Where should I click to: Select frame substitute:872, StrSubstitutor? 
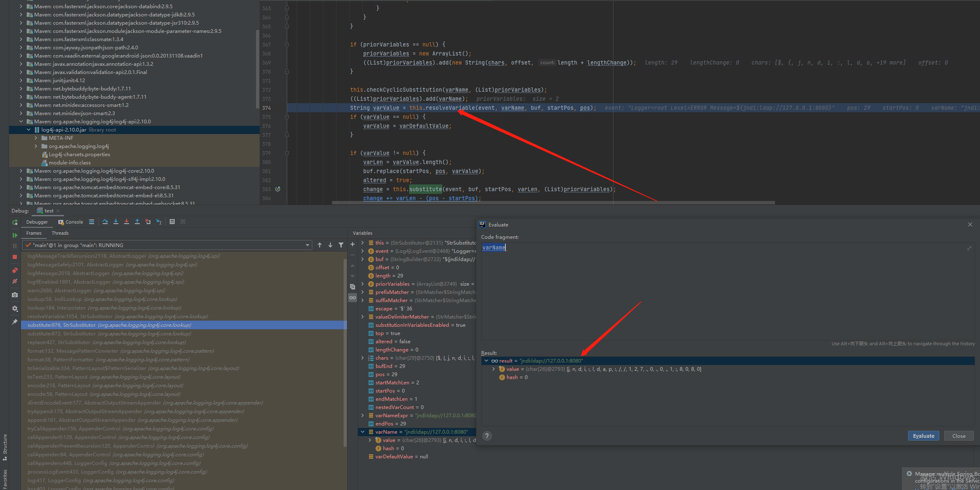(x=184, y=334)
